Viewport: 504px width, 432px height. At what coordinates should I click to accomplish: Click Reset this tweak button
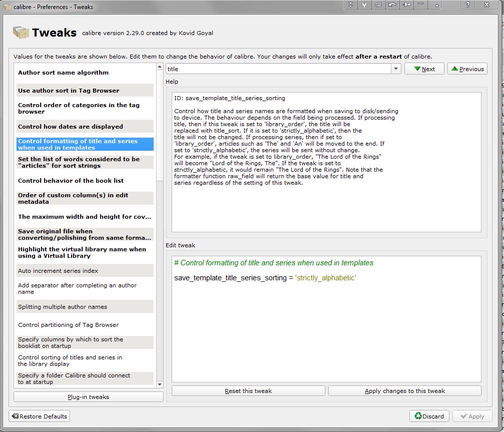coord(248,391)
